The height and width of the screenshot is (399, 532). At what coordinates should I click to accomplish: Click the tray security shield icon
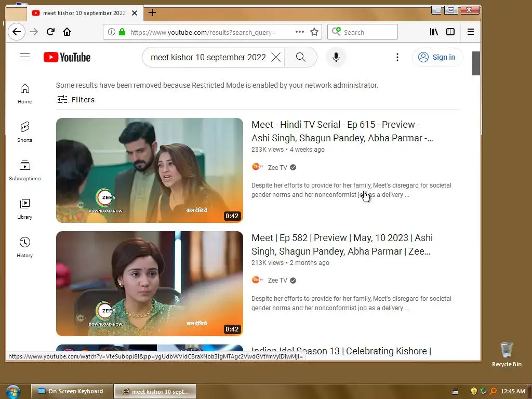coord(474,391)
